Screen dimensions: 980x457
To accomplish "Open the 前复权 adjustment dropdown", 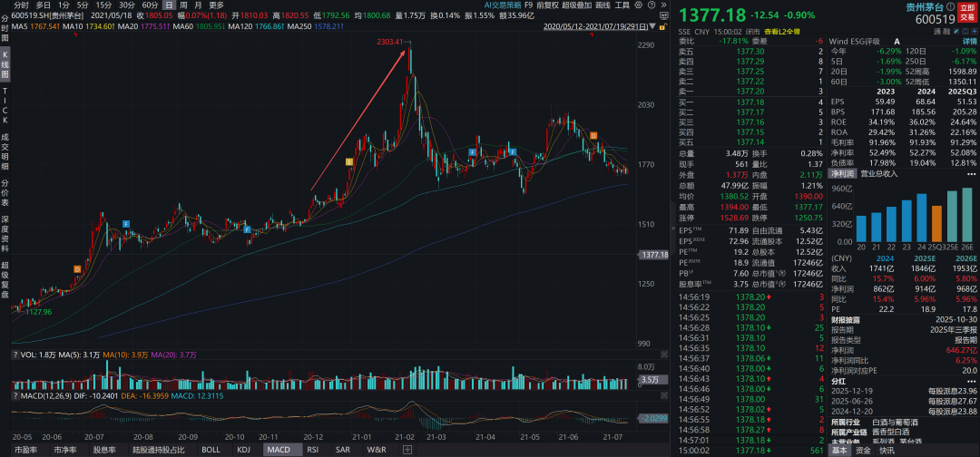I will tap(548, 5).
